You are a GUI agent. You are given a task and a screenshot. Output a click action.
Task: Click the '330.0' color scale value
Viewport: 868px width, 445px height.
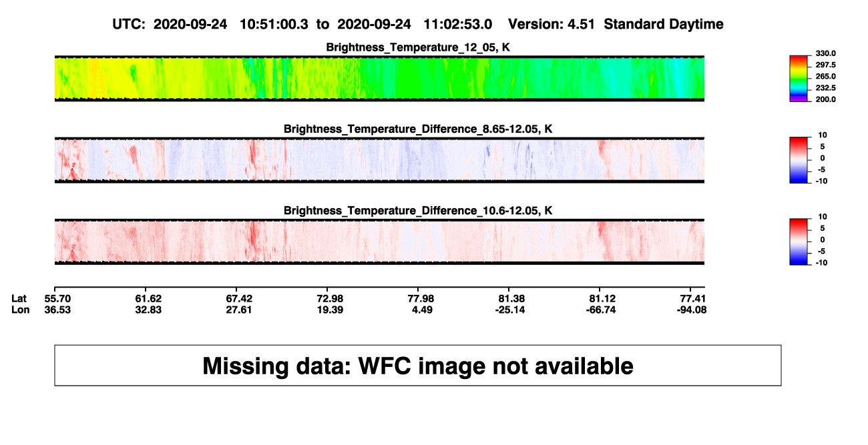[x=826, y=53]
